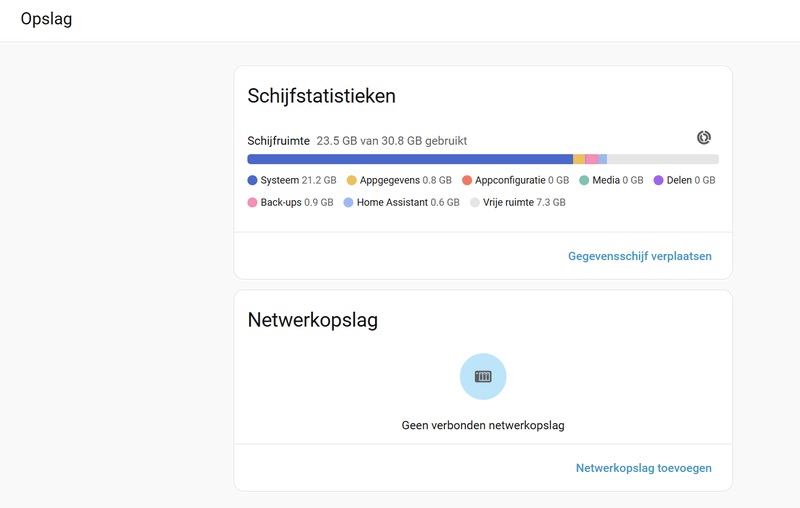Viewport: 800px width, 508px height.
Task: Click the 'Netwerkopslag' card heading
Action: pyautogui.click(x=313, y=320)
